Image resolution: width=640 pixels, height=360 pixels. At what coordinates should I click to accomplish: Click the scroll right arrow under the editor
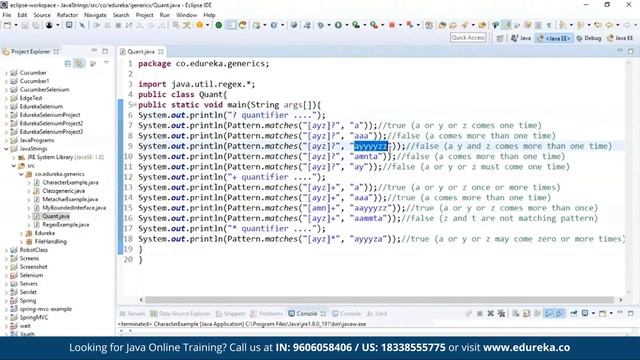click(620, 300)
